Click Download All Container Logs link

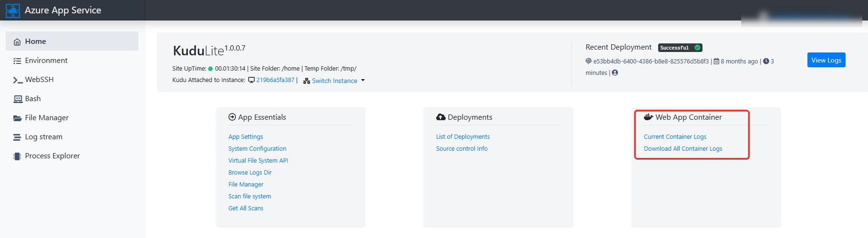tap(682, 149)
